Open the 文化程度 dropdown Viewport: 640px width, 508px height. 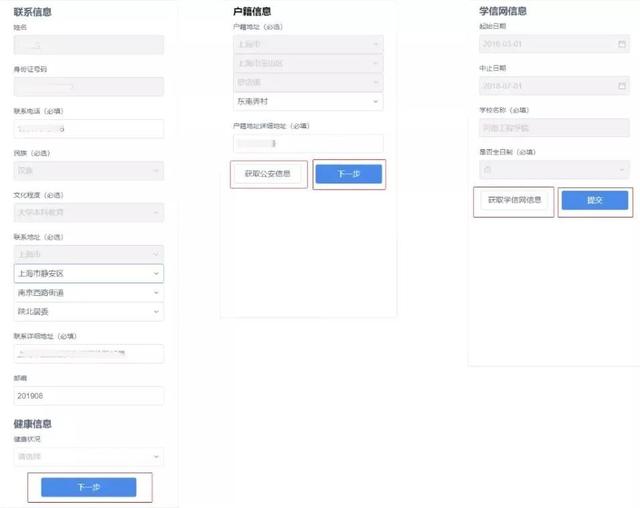coord(89,213)
